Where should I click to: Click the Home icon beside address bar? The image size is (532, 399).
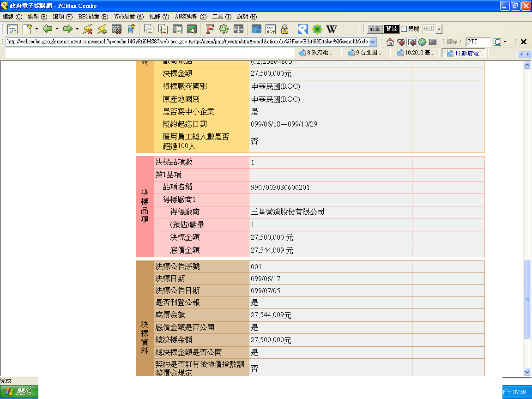[390, 42]
